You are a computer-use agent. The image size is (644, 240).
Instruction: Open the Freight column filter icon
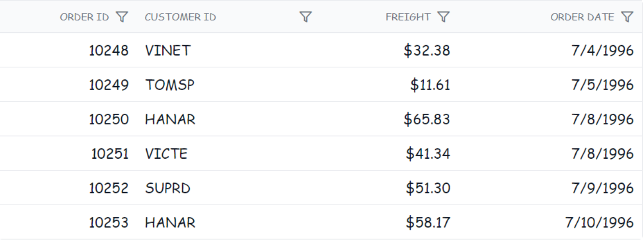pyautogui.click(x=444, y=17)
